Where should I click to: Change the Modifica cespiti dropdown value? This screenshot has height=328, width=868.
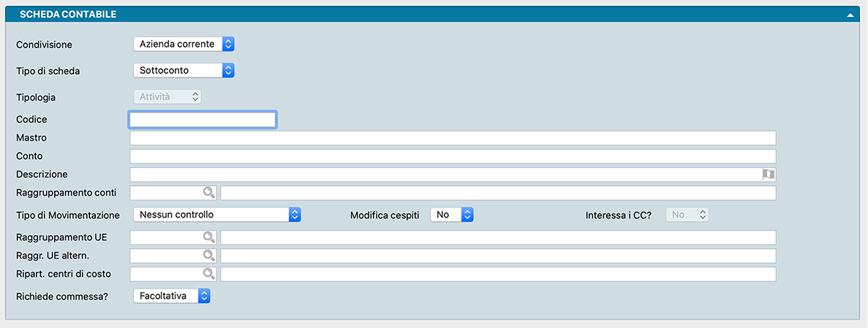click(x=453, y=215)
